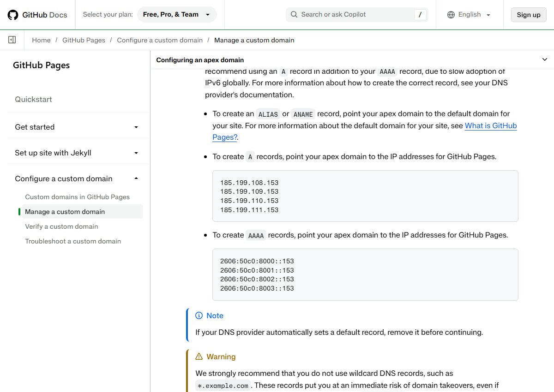Image resolution: width=554 pixels, height=392 pixels.
Task: Click the search magnifier icon
Action: pyautogui.click(x=294, y=14)
